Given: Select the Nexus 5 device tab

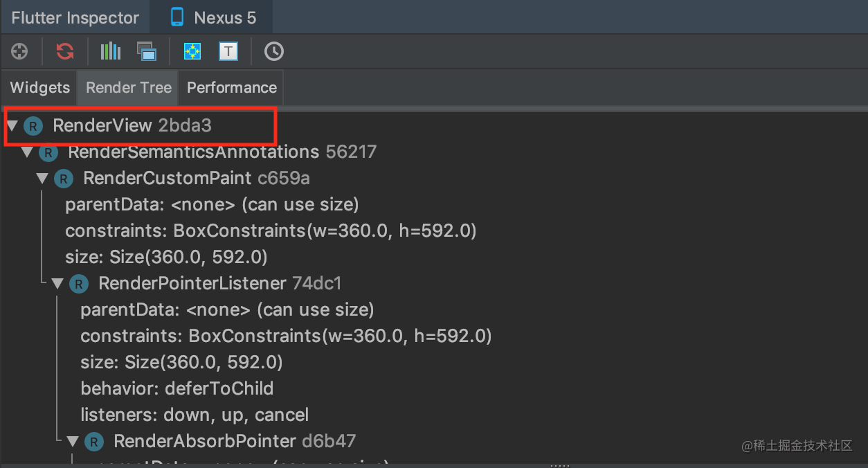Looking at the screenshot, I should 212,17.
